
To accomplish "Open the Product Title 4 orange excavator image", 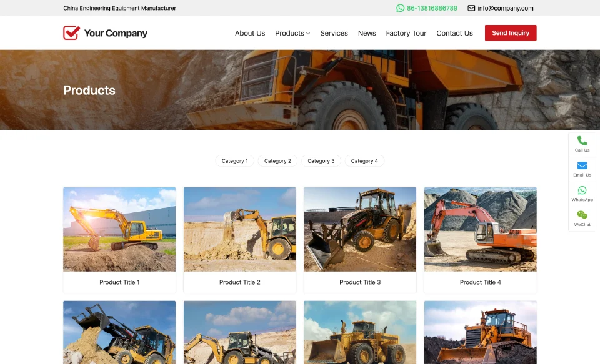I will click(x=480, y=229).
